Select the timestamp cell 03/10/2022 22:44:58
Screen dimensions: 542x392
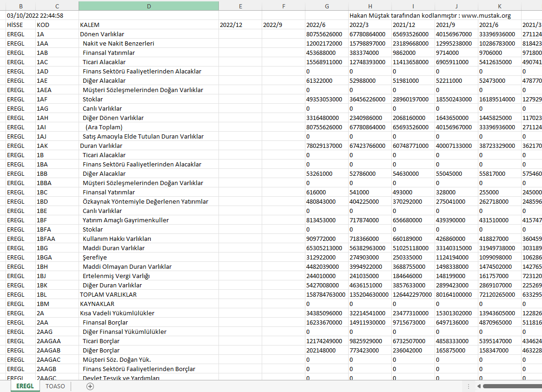point(35,15)
